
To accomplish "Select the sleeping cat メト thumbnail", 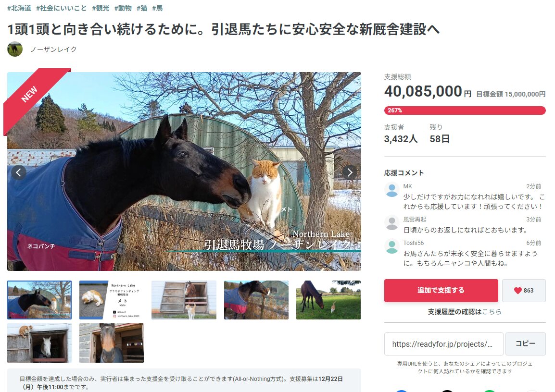I will pyautogui.click(x=112, y=300).
